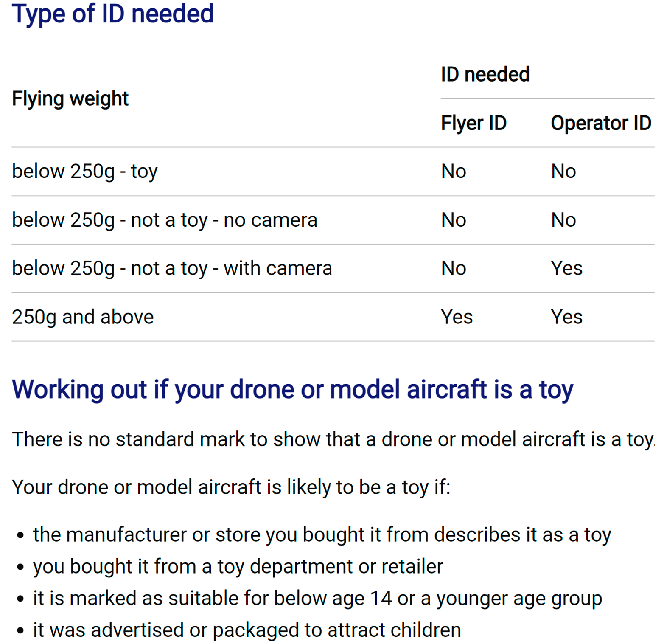This screenshot has height=644, width=664.
Task: Click Operator ID 'Yes' in with camera row
Action: [x=567, y=268]
